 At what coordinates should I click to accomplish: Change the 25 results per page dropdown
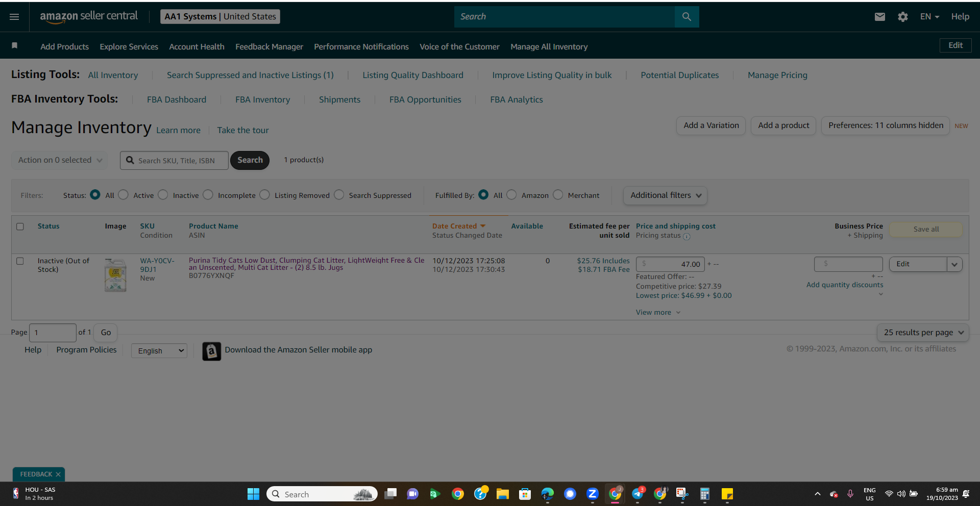click(x=923, y=333)
